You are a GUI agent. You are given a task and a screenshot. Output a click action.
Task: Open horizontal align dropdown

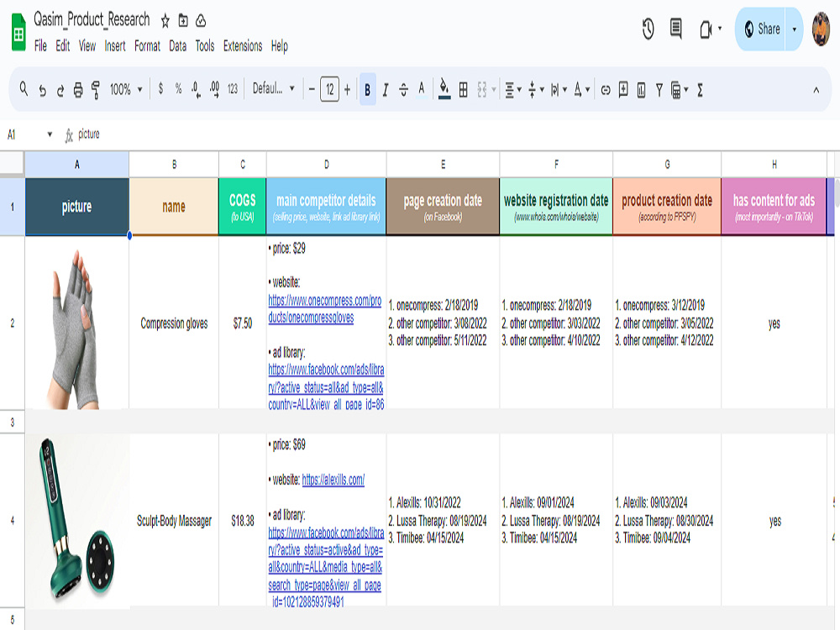pyautogui.click(x=513, y=90)
